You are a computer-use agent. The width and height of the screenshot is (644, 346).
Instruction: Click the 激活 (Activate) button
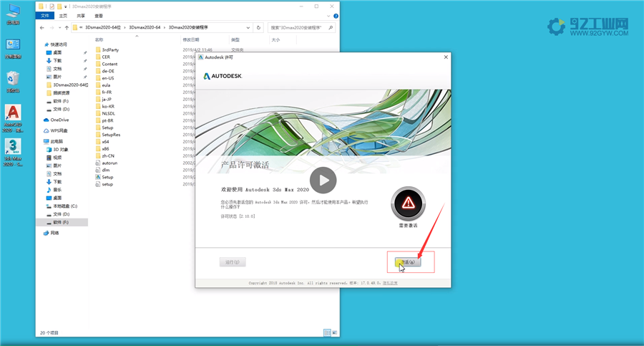tap(408, 262)
